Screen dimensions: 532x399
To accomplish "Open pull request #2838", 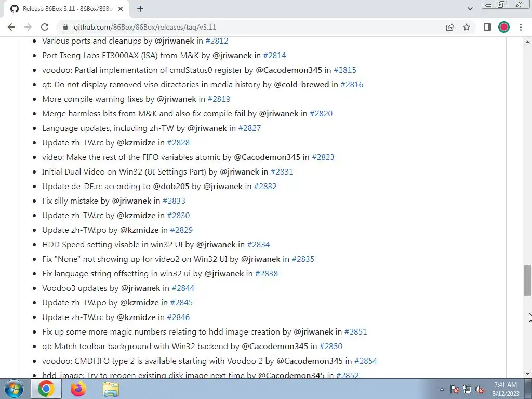I will coord(267,274).
